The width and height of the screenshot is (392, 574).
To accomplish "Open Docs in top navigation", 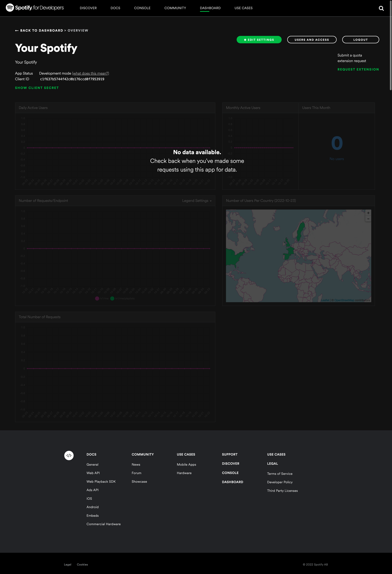I will point(115,8).
